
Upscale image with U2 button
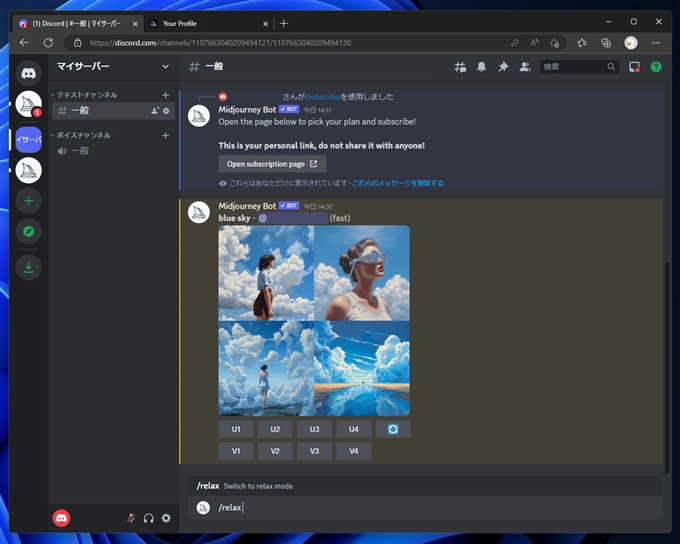point(275,429)
